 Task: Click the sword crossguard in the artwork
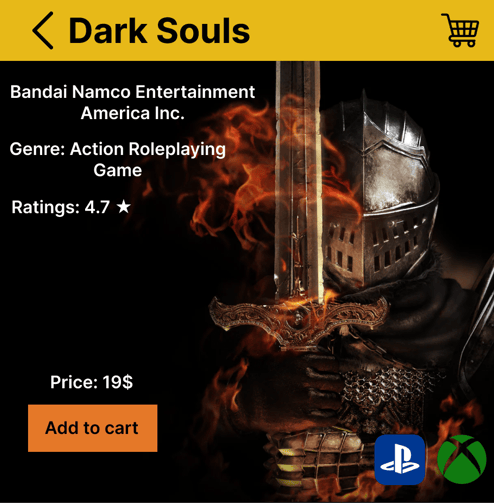click(298, 318)
